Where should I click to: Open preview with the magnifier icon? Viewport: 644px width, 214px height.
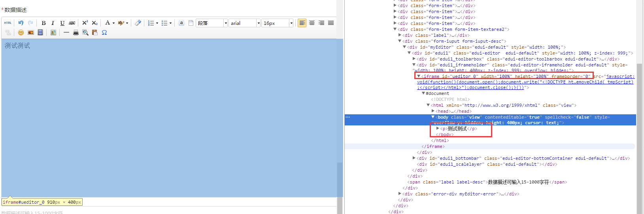85,32
